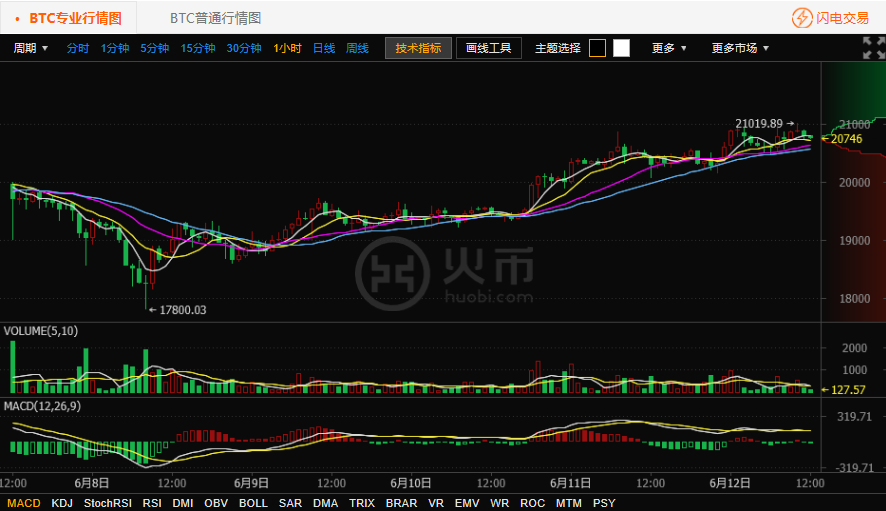This screenshot has width=886, height=511.
Task: Open the 画线工具 drawing tools
Action: pos(489,48)
